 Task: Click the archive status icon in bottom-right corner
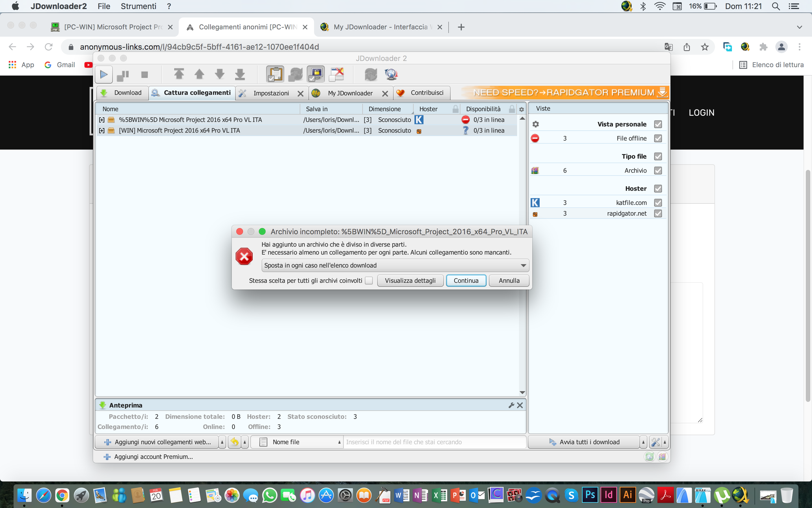pyautogui.click(x=662, y=457)
